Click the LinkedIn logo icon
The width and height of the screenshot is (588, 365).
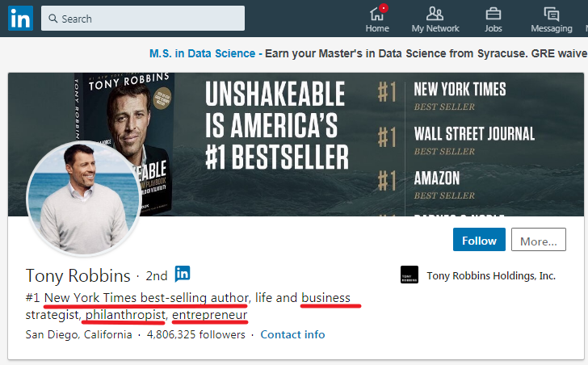coord(20,18)
